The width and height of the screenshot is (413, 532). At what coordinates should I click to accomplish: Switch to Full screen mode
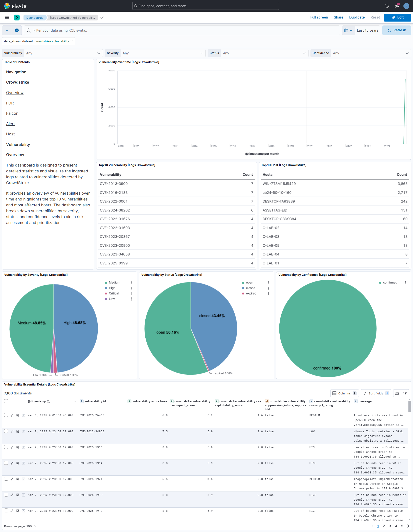pyautogui.click(x=319, y=17)
